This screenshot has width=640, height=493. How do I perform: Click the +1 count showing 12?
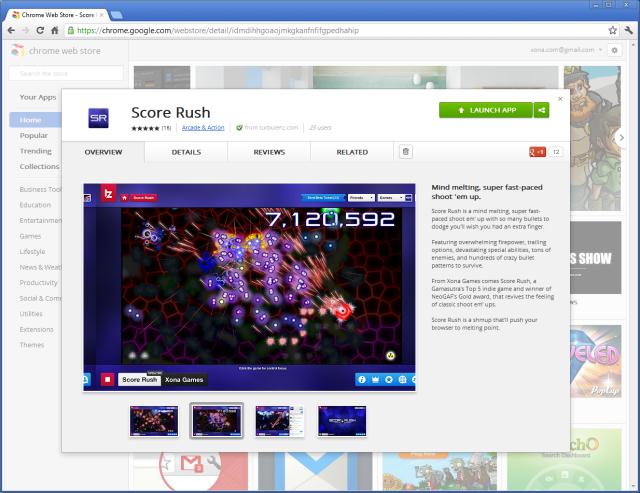pos(556,152)
